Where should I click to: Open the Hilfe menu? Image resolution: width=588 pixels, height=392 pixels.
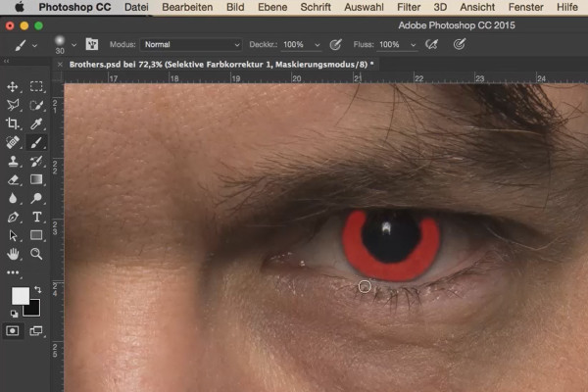click(x=567, y=7)
